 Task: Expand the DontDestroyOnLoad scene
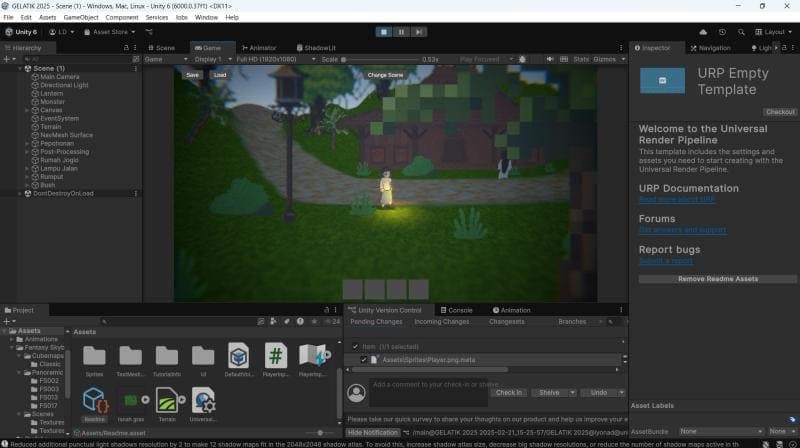(x=20, y=193)
